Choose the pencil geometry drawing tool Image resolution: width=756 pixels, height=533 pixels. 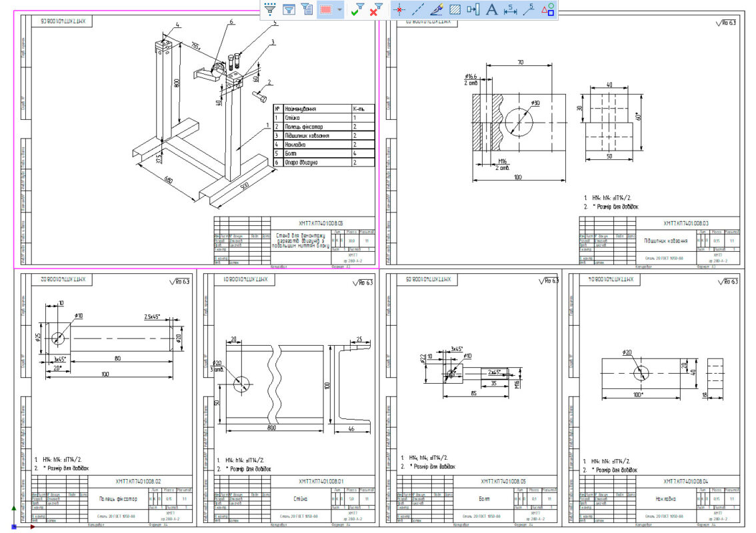(x=437, y=9)
